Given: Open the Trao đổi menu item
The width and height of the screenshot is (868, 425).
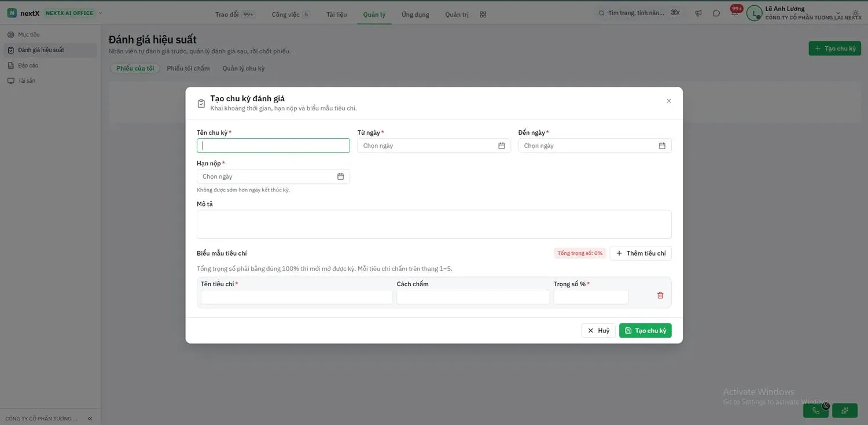Looking at the screenshot, I should (234, 14).
